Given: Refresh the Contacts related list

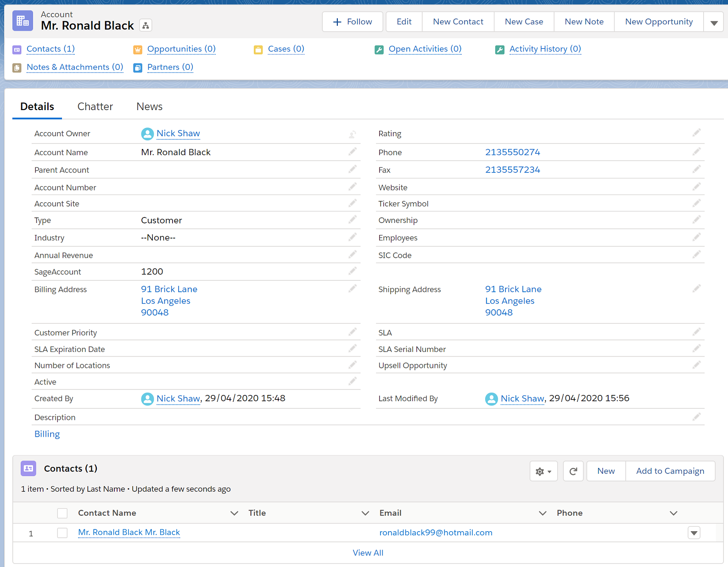Looking at the screenshot, I should coord(573,471).
